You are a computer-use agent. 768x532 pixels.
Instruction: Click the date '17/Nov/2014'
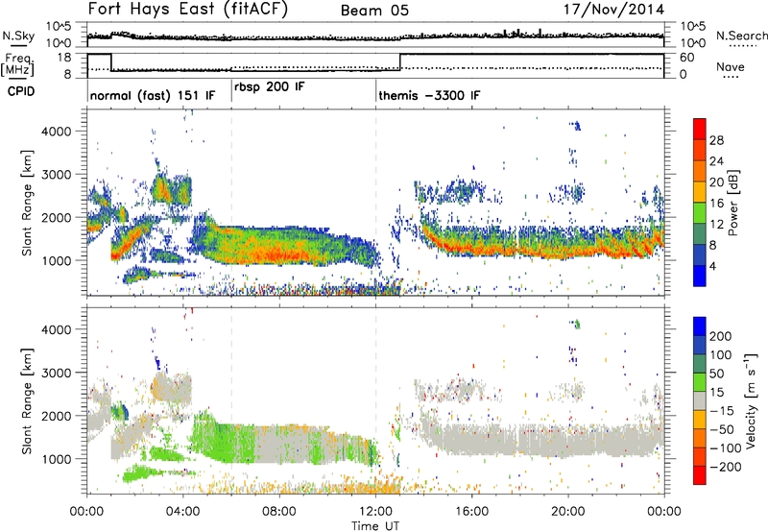(x=613, y=10)
